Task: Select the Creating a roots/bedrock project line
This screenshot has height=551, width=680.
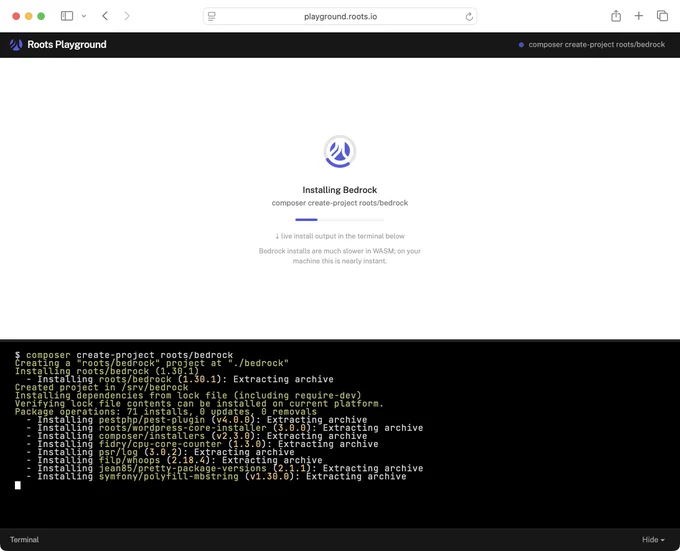Action: (152, 363)
